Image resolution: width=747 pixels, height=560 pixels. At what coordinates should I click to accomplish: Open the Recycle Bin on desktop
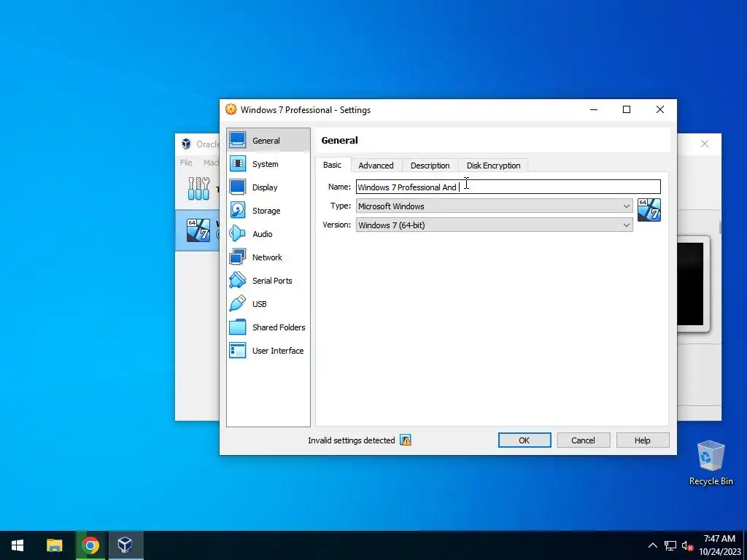point(711,463)
